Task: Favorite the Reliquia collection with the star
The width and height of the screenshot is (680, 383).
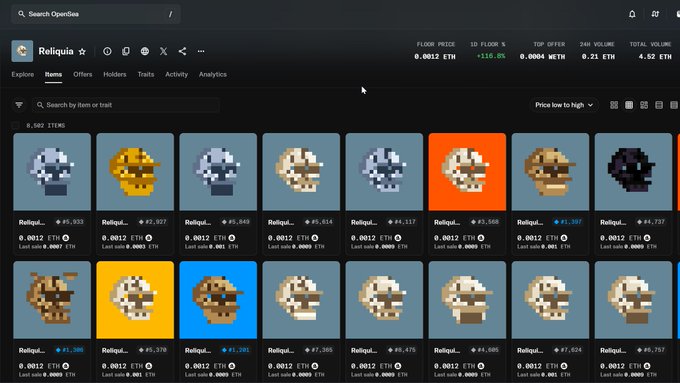Action: click(x=82, y=52)
